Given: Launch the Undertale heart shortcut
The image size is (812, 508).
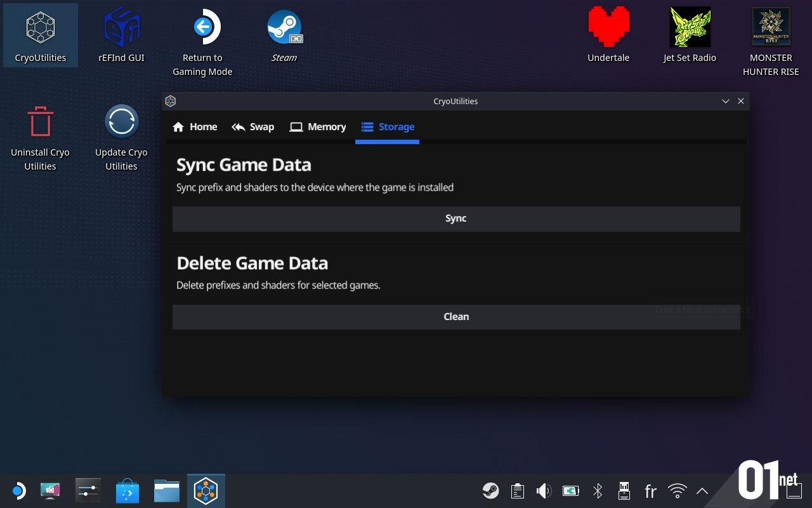Looking at the screenshot, I should point(608,36).
